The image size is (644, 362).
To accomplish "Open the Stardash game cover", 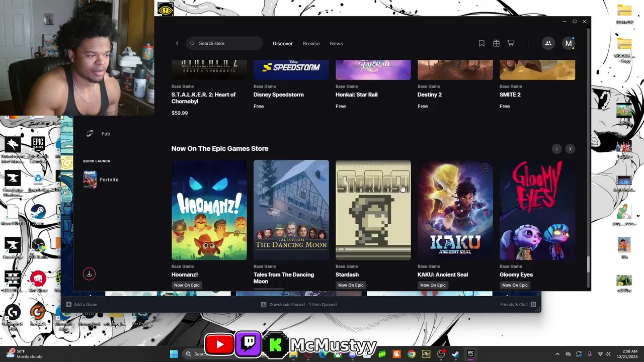I will [373, 210].
